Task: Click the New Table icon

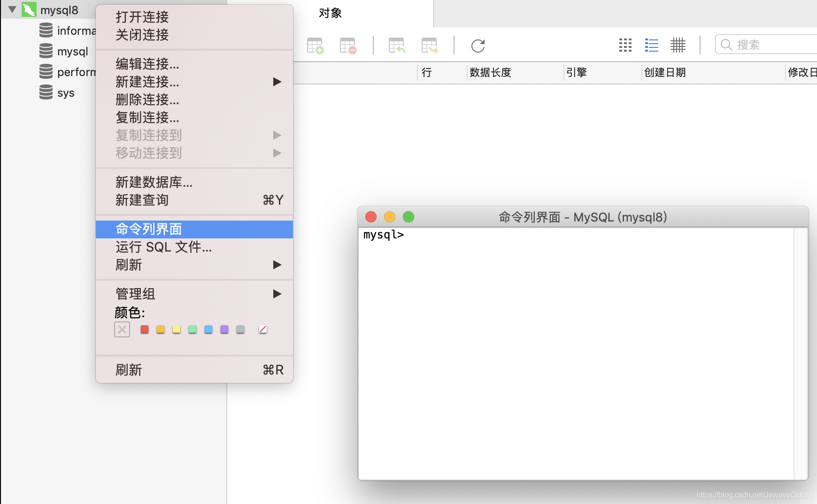Action: tap(315, 46)
